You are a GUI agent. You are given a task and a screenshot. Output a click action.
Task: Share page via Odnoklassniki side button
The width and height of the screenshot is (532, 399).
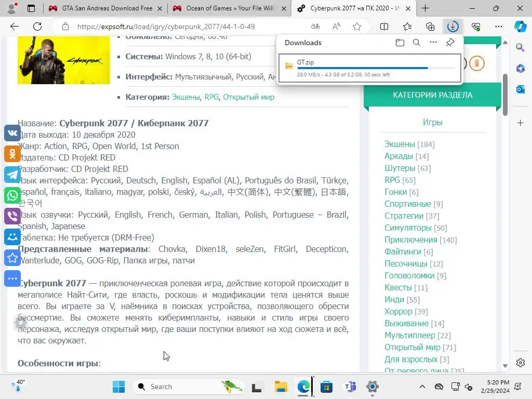tap(12, 154)
